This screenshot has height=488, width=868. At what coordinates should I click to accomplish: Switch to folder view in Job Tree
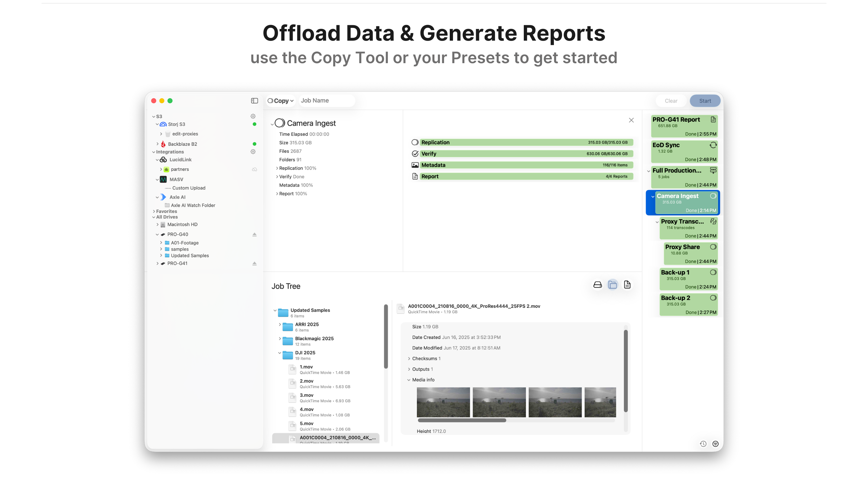click(x=612, y=285)
